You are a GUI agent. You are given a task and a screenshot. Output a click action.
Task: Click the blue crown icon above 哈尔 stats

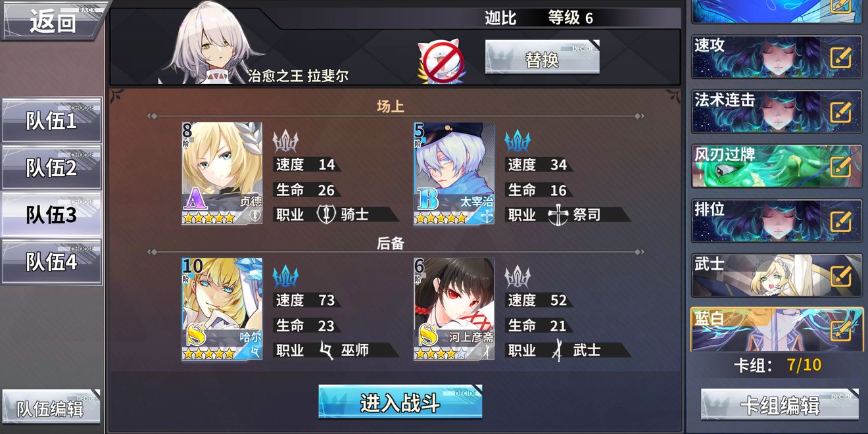coord(285,276)
